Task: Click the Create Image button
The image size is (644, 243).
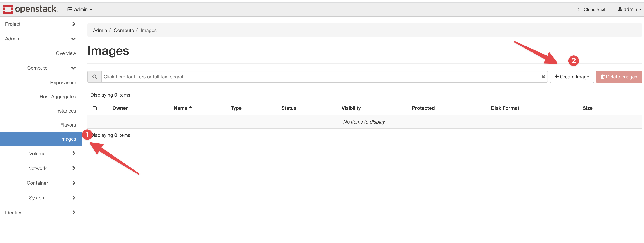Action: pyautogui.click(x=572, y=77)
